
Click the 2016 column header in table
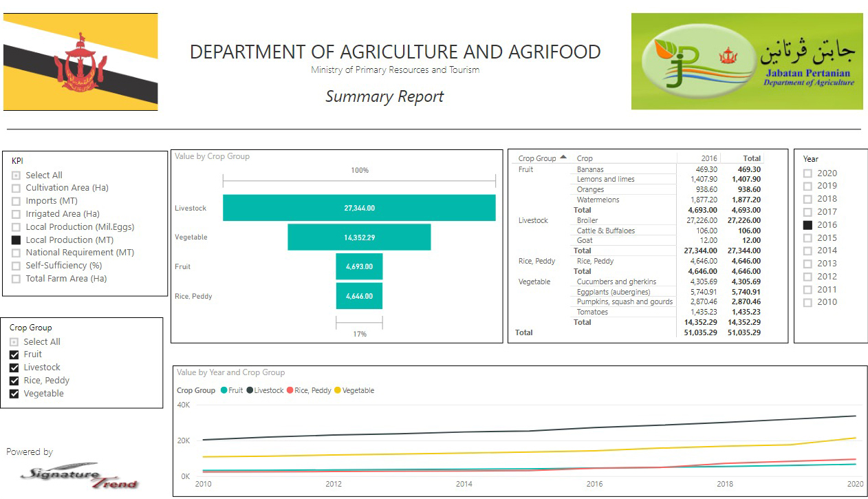click(x=708, y=158)
